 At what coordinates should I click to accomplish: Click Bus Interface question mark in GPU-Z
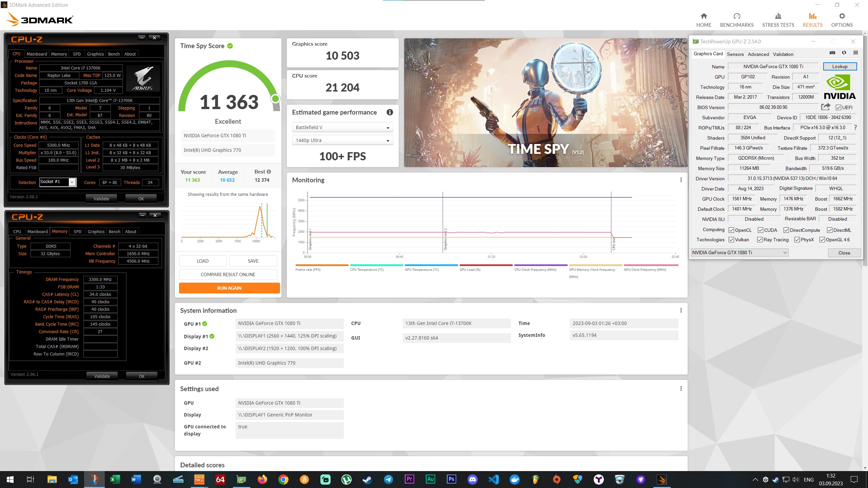[x=855, y=127]
